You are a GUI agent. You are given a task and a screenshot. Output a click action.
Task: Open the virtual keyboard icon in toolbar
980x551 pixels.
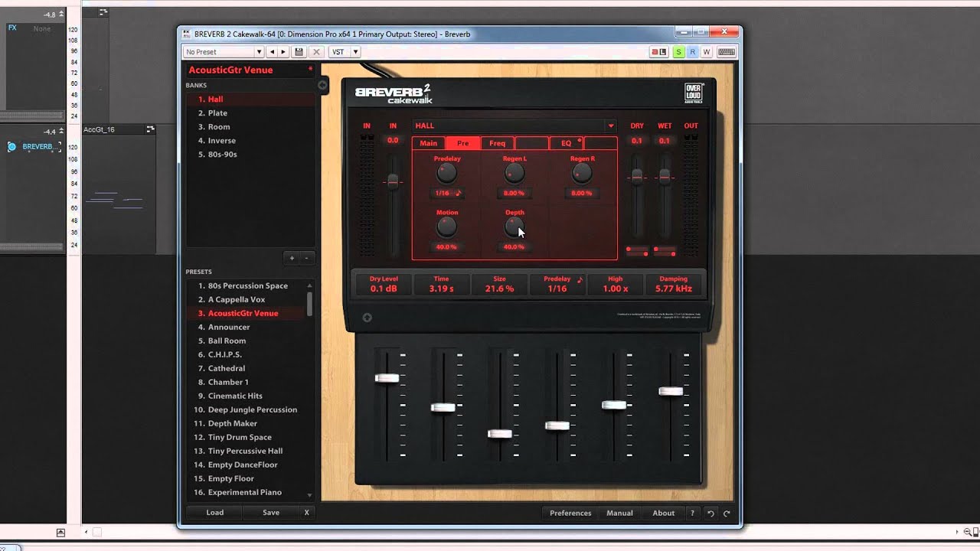tap(727, 52)
